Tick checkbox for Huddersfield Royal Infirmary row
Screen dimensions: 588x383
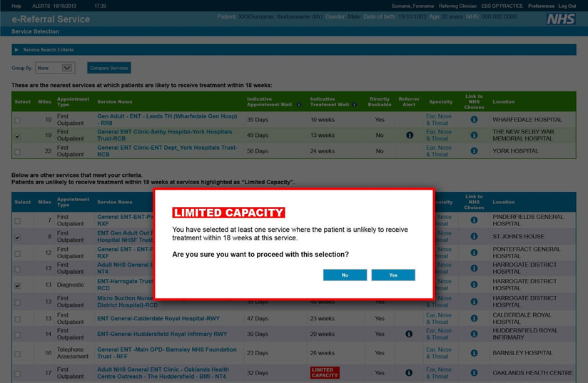[x=18, y=335]
